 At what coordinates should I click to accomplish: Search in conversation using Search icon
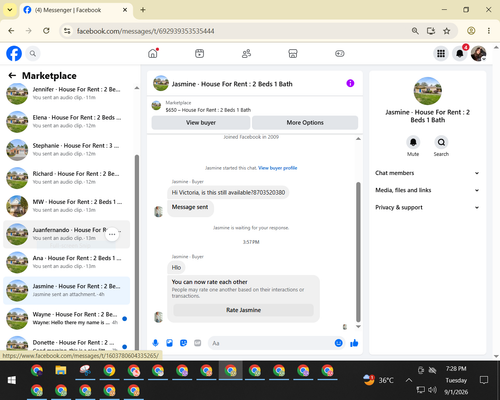point(441,142)
